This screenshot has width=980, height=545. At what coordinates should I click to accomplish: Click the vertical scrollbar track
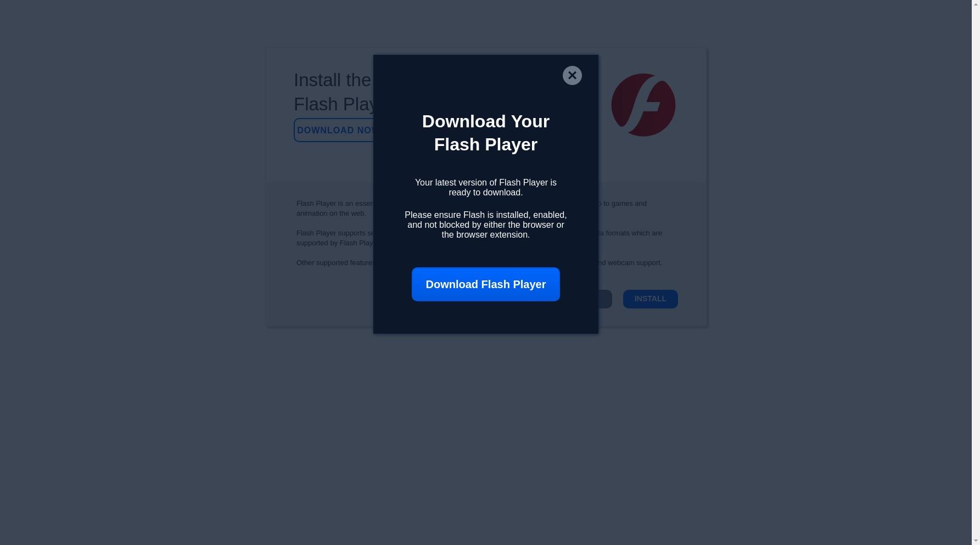point(976,272)
